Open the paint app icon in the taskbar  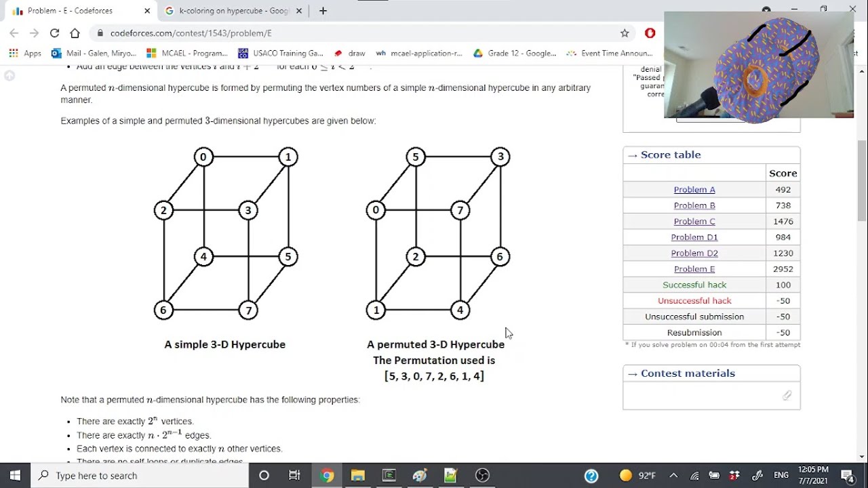coord(420,475)
